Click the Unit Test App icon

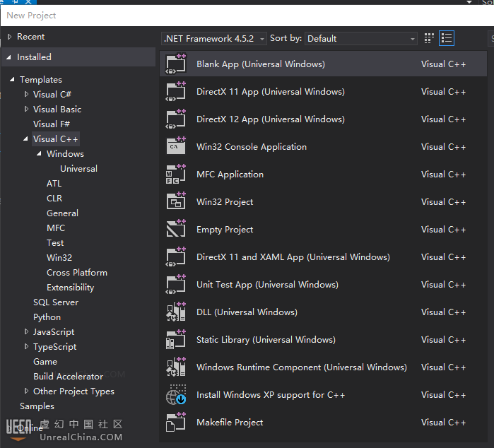[x=176, y=285]
